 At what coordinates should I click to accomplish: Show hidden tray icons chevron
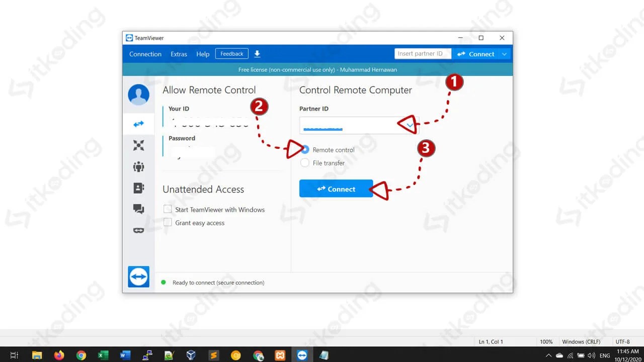[548, 355]
